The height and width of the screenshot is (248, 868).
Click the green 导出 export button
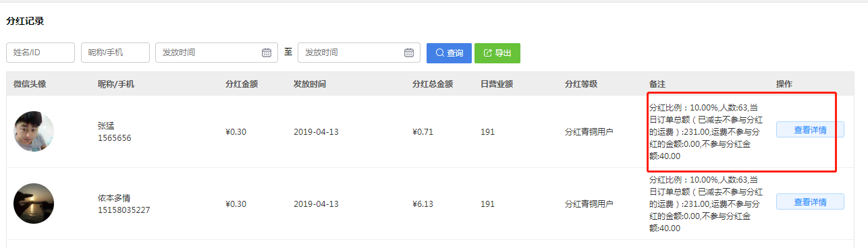(x=497, y=53)
